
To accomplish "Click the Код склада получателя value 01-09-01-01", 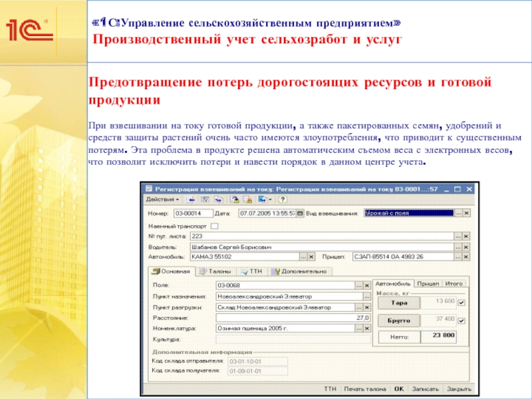I will (x=258, y=371).
